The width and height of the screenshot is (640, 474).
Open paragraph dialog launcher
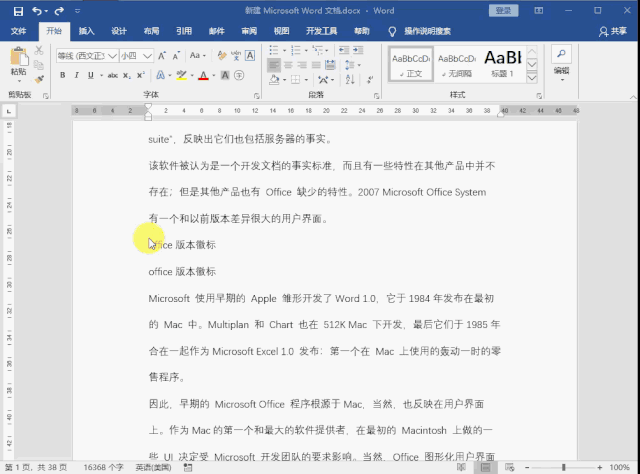coord(376,96)
